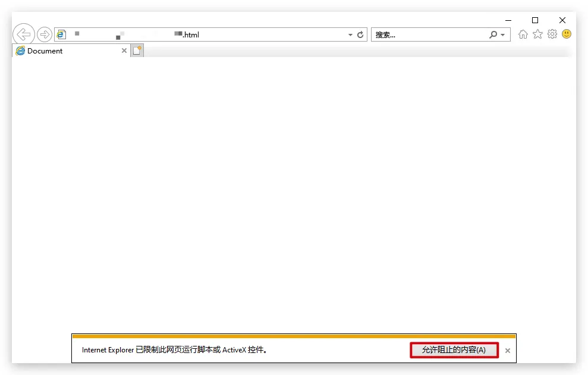The height and width of the screenshot is (375, 588).
Task: Select the Document tab
Action: pos(65,51)
